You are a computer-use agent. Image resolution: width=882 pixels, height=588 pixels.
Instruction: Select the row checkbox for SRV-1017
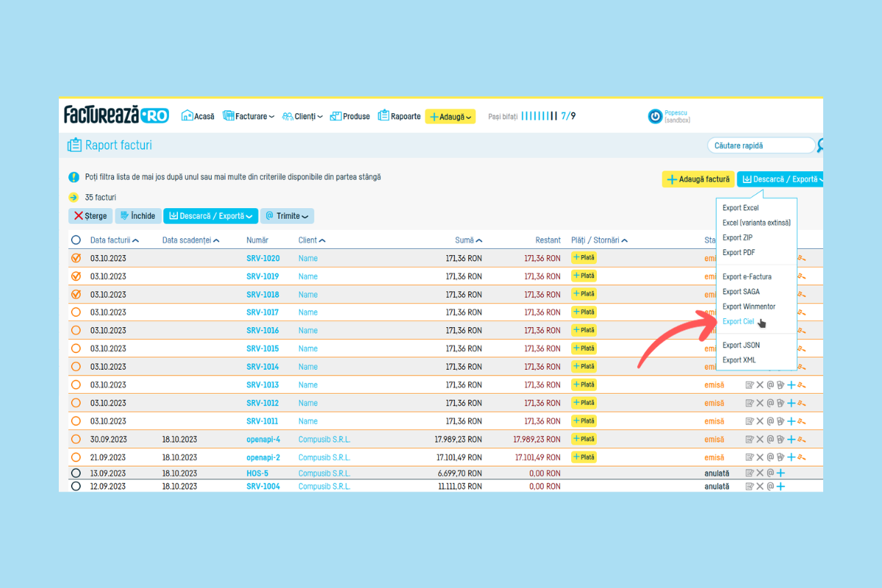[76, 312]
